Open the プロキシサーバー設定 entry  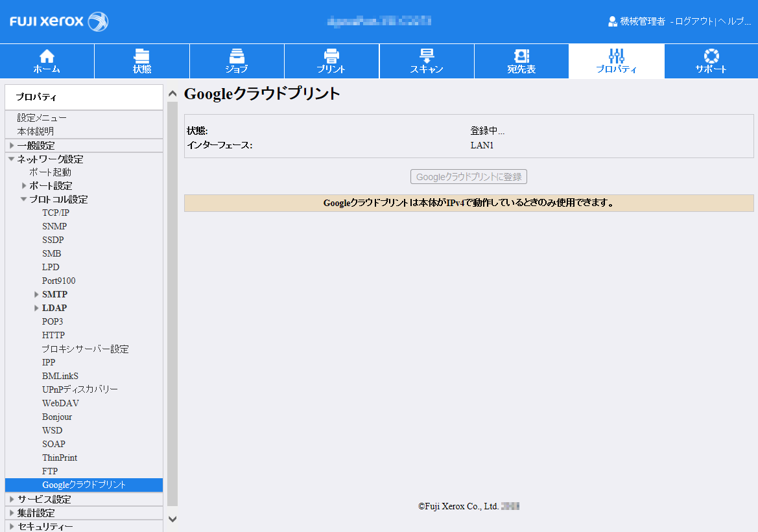coord(86,349)
